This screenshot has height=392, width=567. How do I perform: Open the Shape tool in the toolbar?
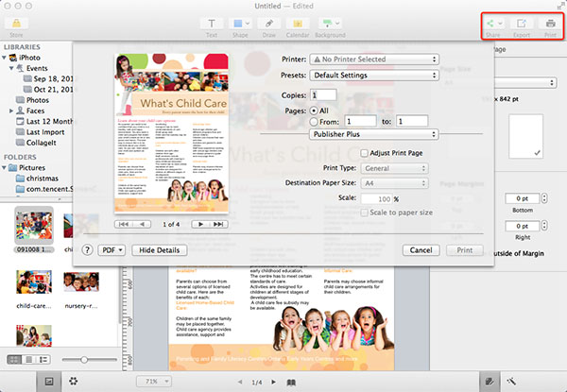[x=239, y=23]
